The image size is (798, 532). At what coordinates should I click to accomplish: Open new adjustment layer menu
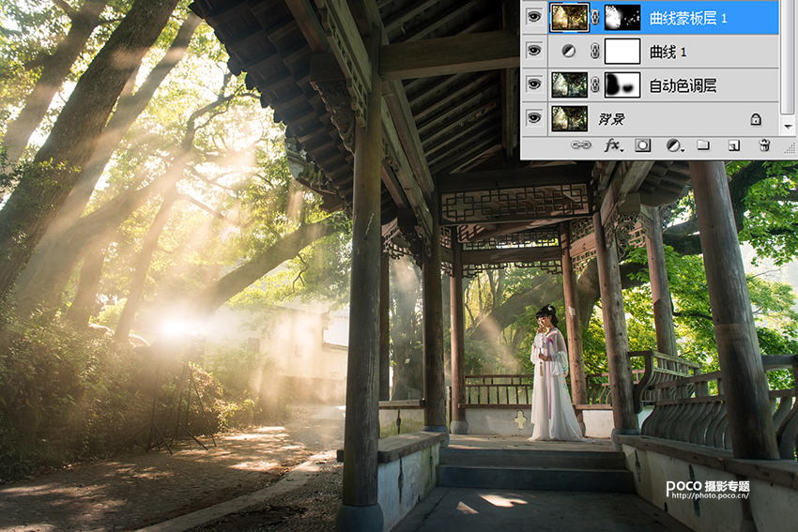(x=673, y=145)
